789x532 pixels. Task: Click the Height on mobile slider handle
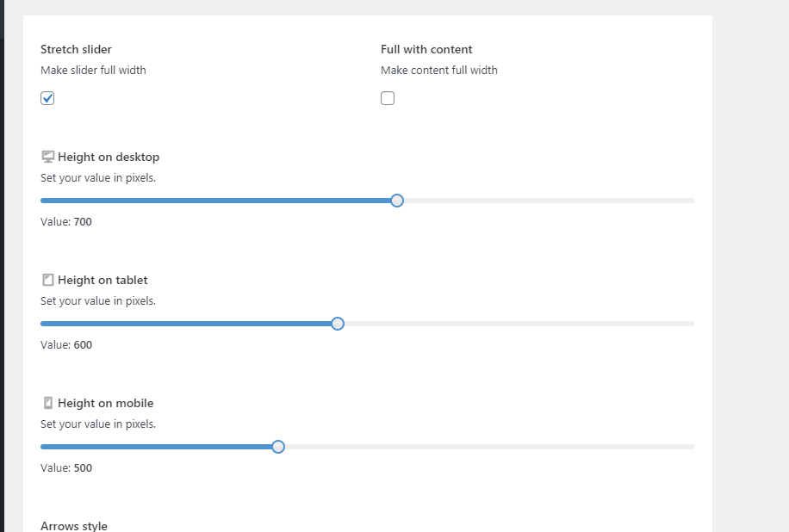coord(278,447)
